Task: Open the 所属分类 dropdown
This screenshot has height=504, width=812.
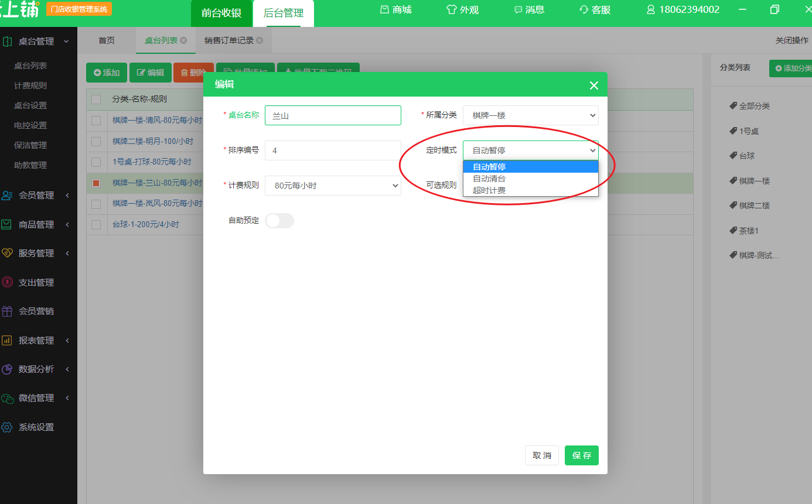Action: coord(530,115)
